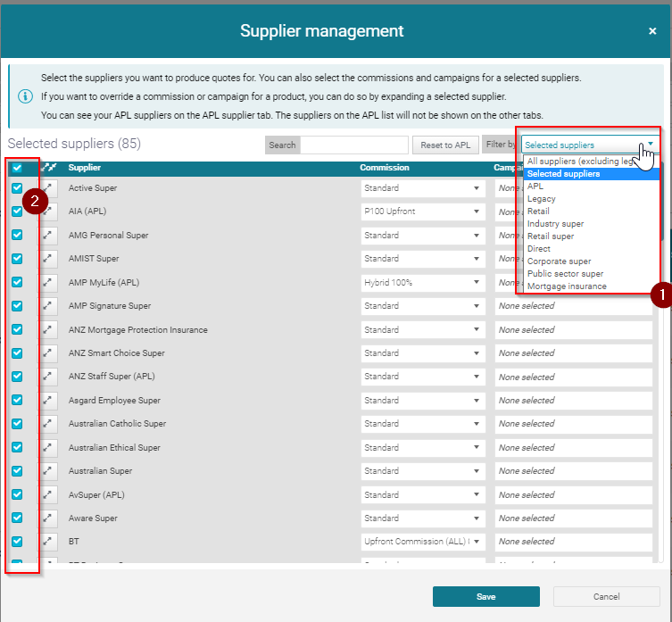Choose Public sector super filter option
Viewport: 672px width, 622px height.
[x=591, y=273]
